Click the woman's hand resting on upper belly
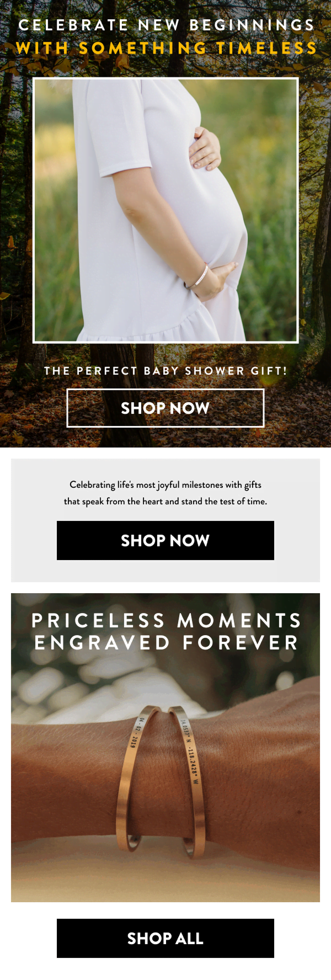Viewport: 331px width, 980px height. tap(205, 149)
